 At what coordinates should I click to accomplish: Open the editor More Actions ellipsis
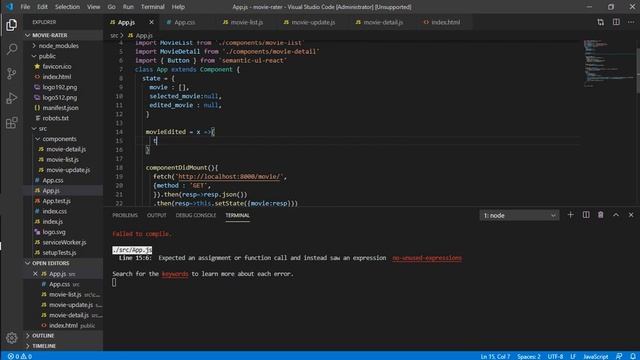click(x=631, y=22)
